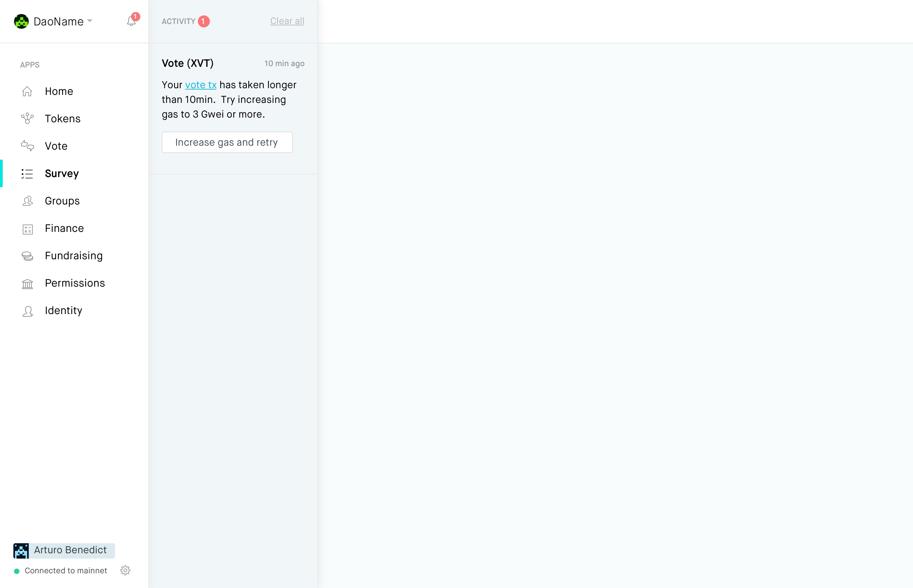Click the Vote thumbs icon

27,146
